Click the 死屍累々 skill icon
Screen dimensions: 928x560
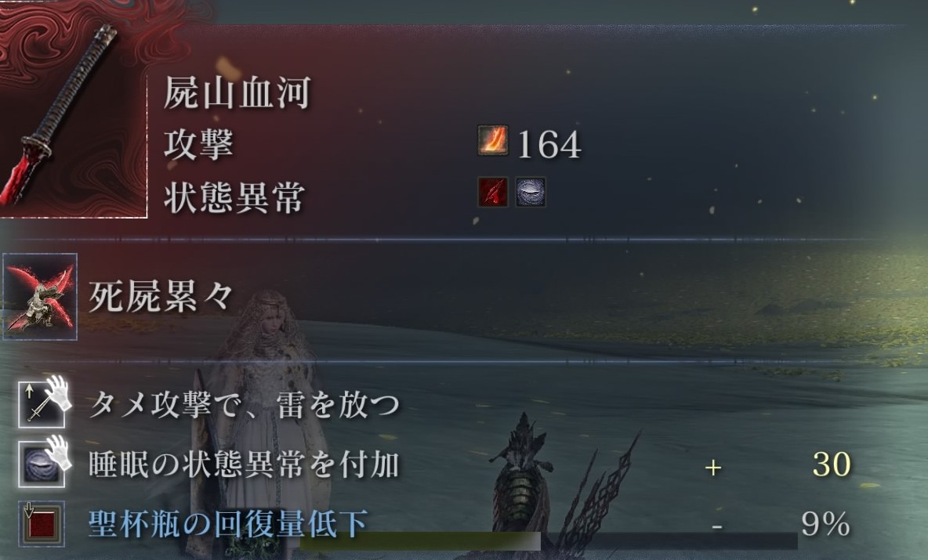click(40, 297)
